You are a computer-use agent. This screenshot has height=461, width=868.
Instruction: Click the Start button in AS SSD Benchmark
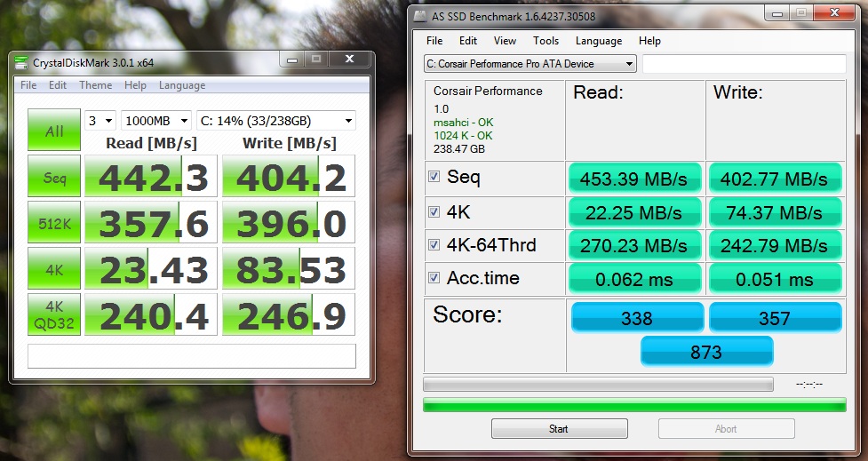click(559, 428)
